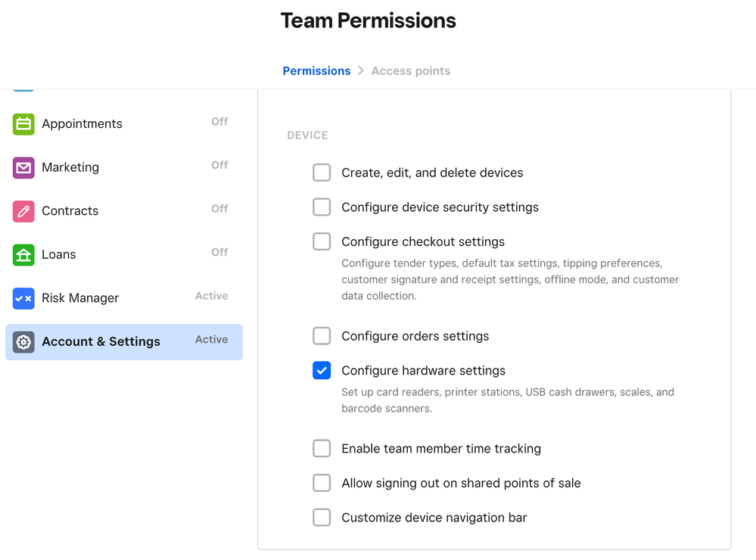Viewport: 756px width, 560px height.
Task: Select the Loans sidebar item
Action: click(59, 254)
